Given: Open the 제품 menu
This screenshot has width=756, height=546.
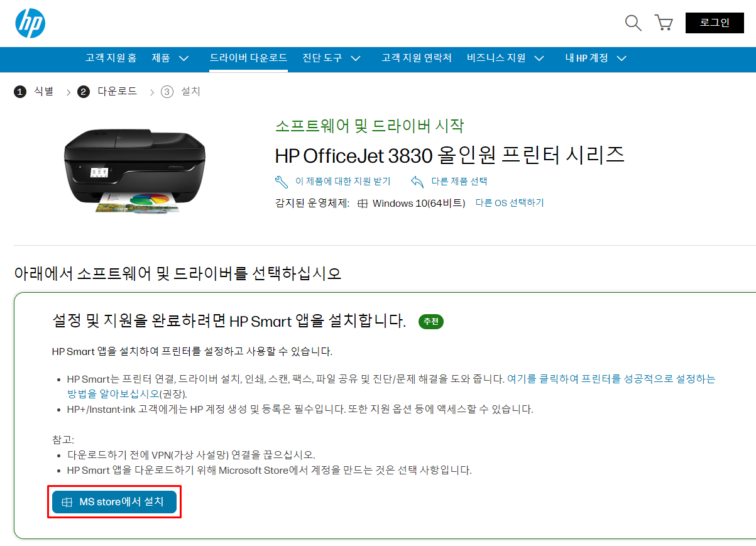Looking at the screenshot, I should click(x=161, y=58).
